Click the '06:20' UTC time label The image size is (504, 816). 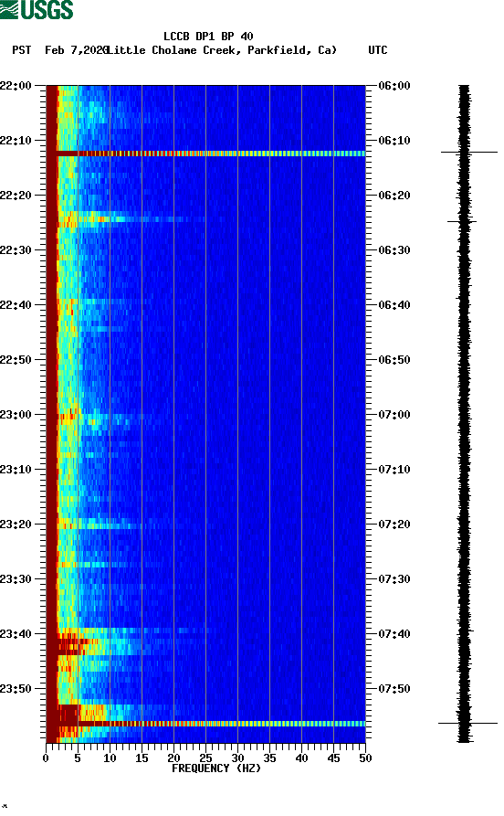click(394, 196)
